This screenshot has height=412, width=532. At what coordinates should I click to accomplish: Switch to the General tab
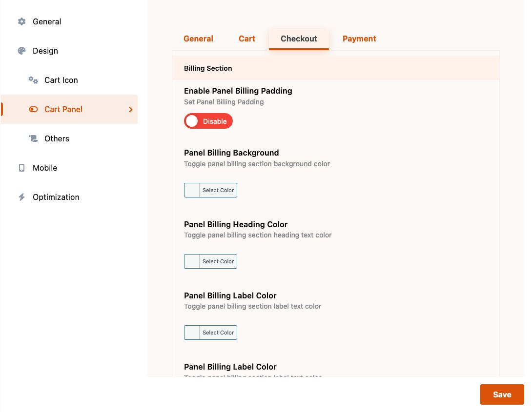click(x=198, y=39)
